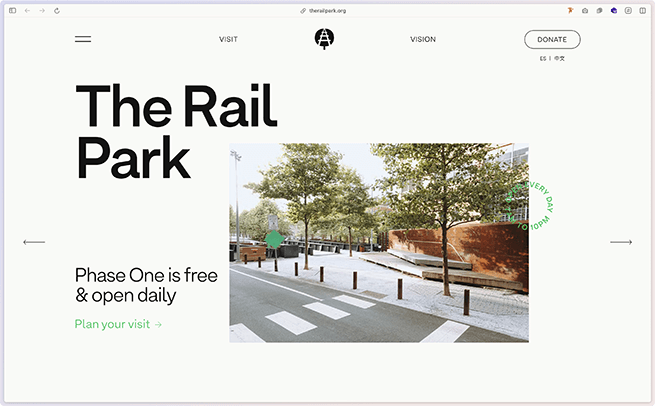Click the DONATE button
Viewport: 655px width, 406px height.
coord(552,39)
